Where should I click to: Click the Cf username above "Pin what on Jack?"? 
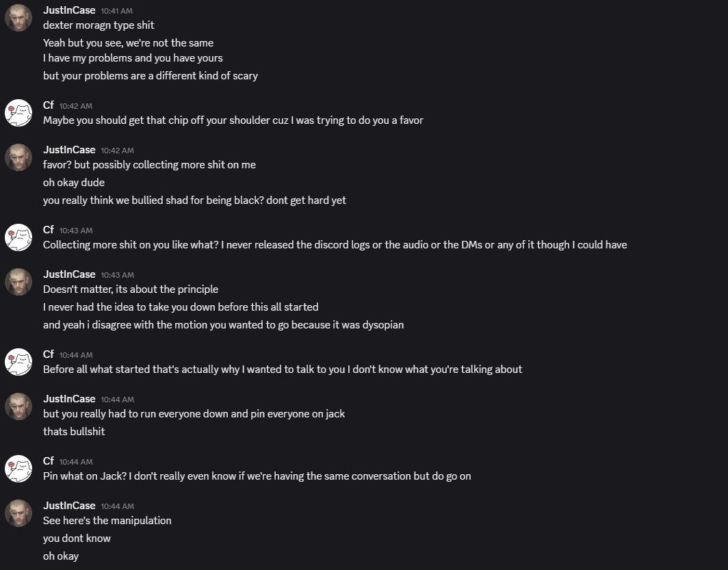(x=49, y=461)
